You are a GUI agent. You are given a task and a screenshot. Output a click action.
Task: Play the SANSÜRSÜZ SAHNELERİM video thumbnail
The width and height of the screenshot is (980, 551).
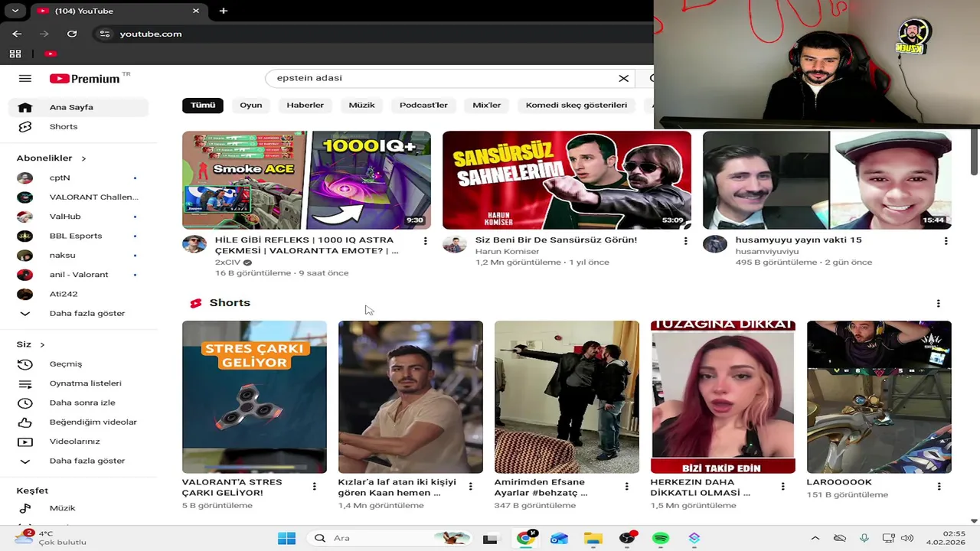coord(567,180)
